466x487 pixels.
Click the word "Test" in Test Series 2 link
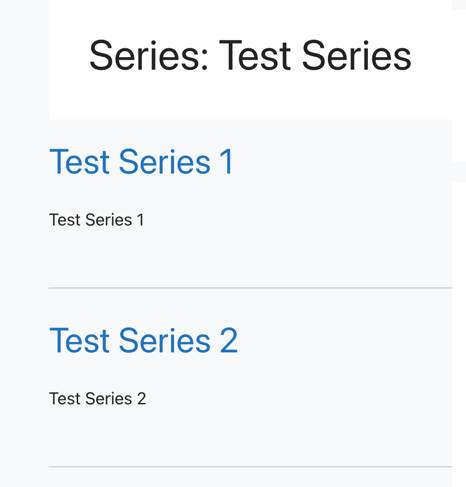tap(79, 341)
